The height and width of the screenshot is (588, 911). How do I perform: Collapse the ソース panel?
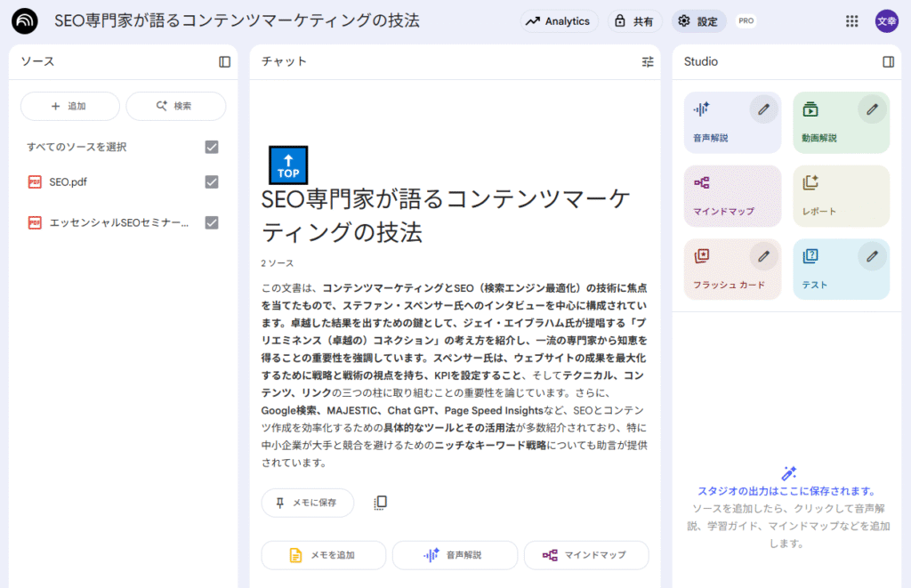[224, 61]
